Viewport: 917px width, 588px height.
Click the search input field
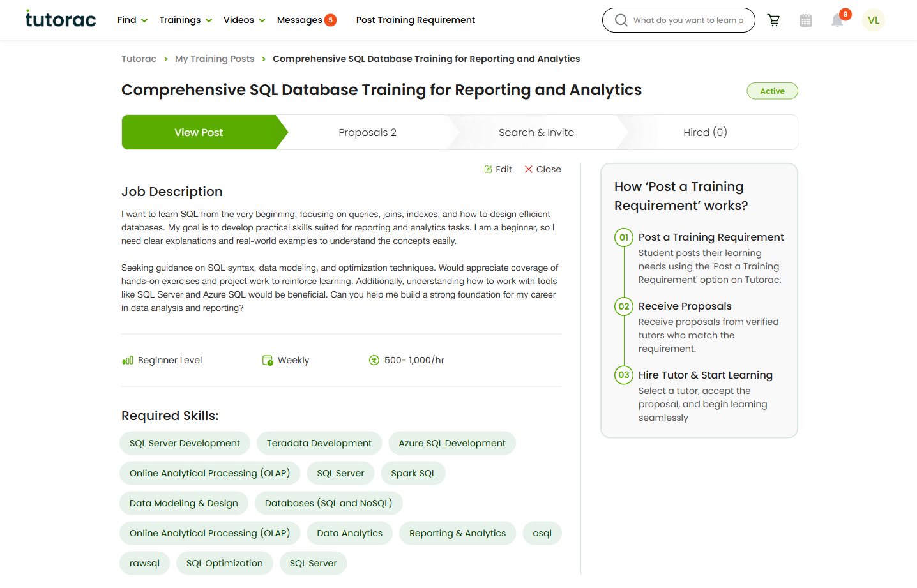point(688,20)
